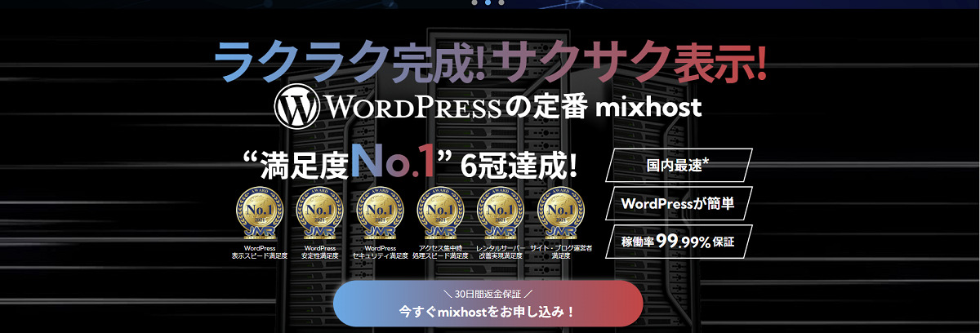980x333 pixels.
Task: Go to the last carousel slide dot
Action: tap(501, 2)
